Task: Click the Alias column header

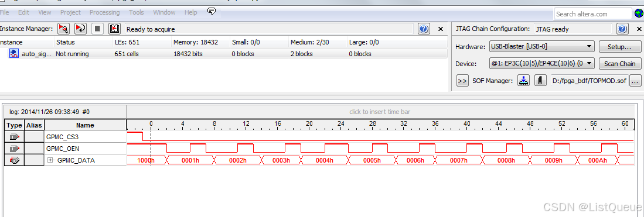Action: (x=34, y=125)
